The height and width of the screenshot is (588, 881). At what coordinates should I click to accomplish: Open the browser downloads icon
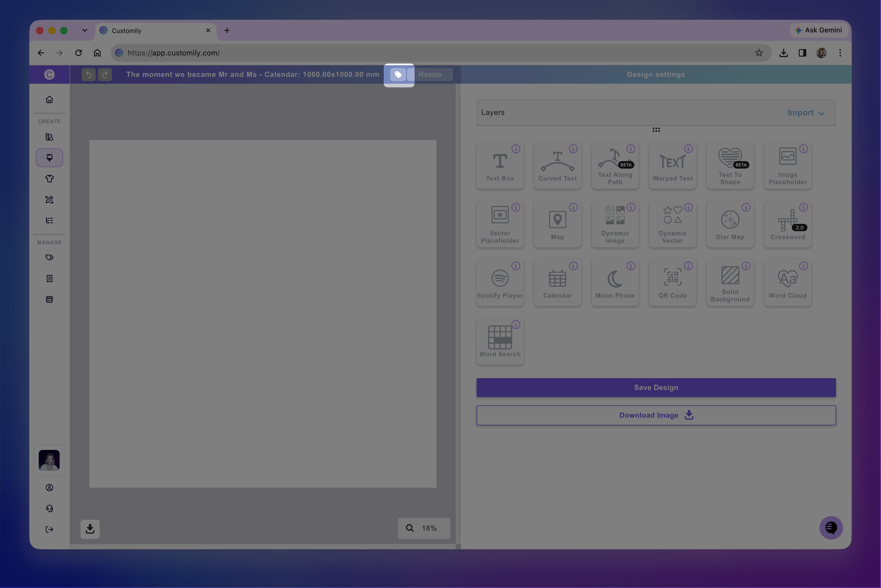pyautogui.click(x=783, y=53)
